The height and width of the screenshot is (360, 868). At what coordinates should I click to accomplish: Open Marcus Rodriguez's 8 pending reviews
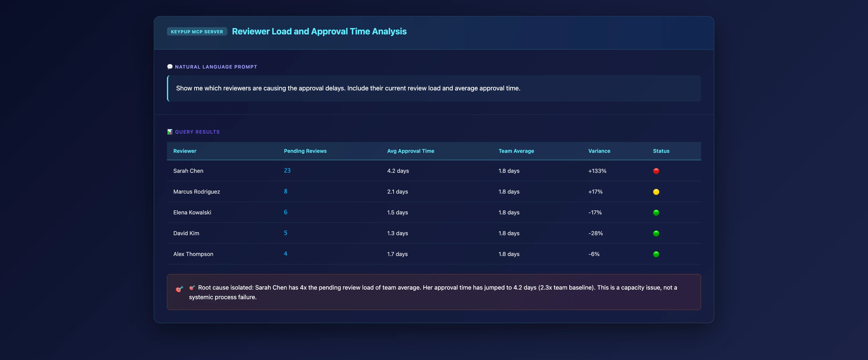tap(285, 191)
